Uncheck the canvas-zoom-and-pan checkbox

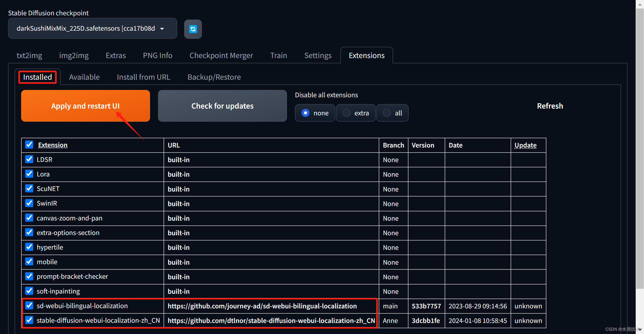tap(29, 218)
